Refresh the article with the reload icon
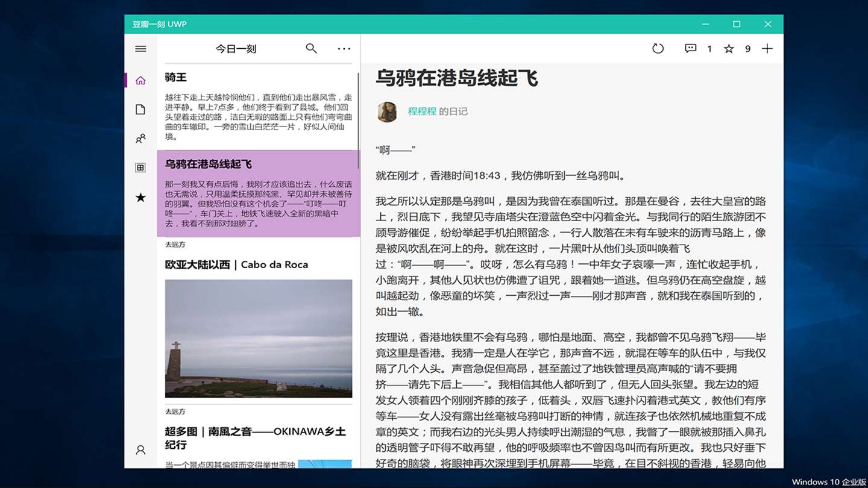 pyautogui.click(x=658, y=48)
